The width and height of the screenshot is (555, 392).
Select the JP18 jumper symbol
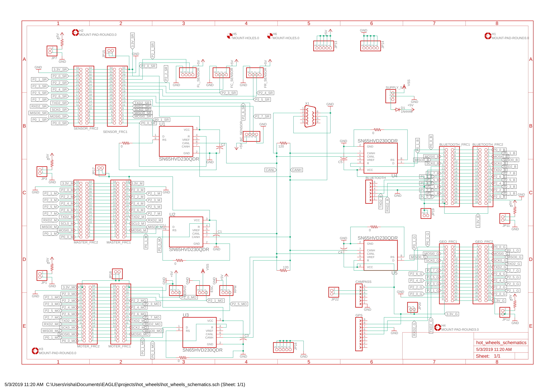click(117, 274)
